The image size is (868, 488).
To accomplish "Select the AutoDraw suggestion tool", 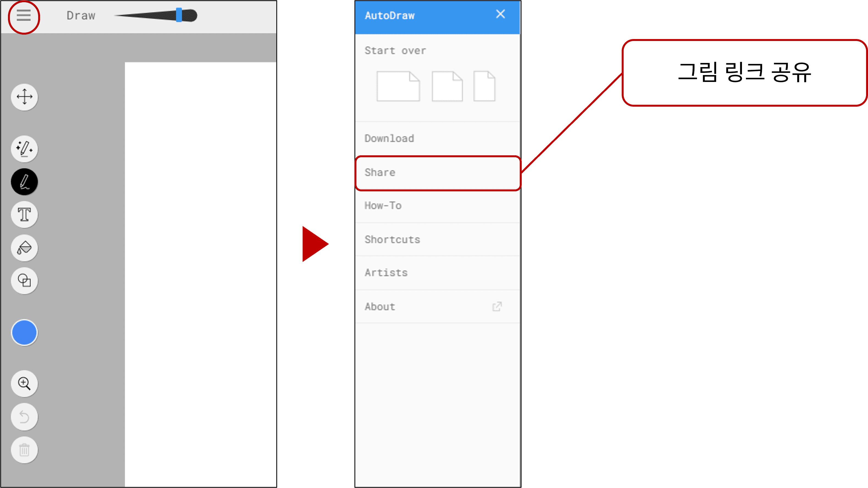I will 24,148.
